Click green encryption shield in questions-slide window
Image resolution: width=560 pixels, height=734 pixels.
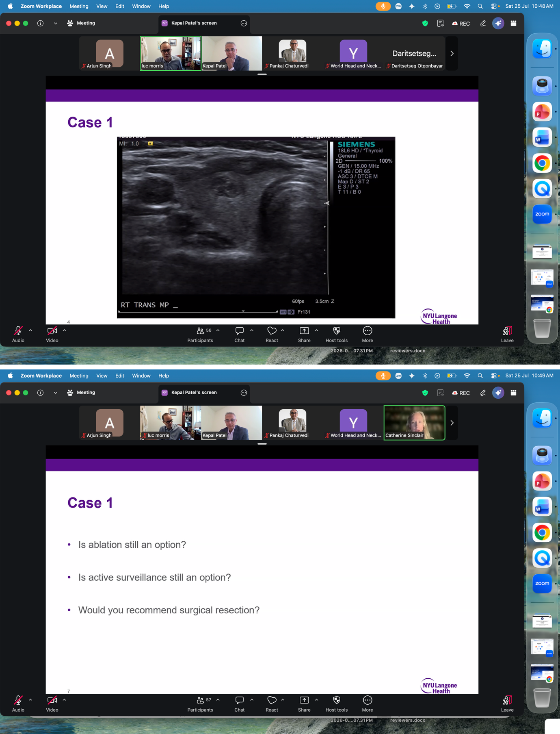pos(425,393)
